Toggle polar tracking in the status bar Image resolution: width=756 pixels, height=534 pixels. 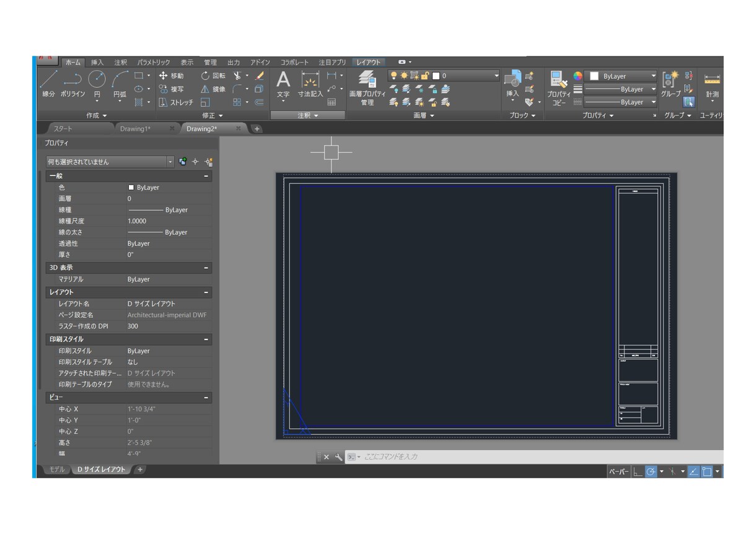point(651,472)
